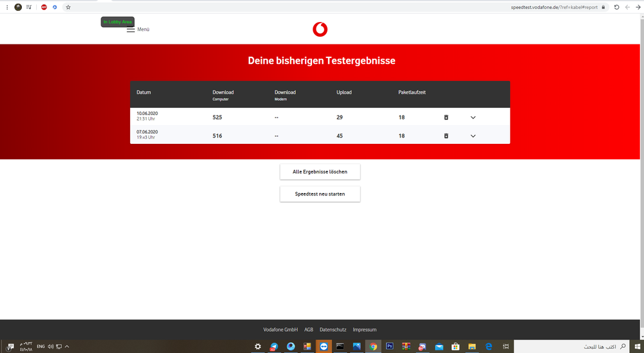Expand the 07.06.2020 result row
The width and height of the screenshot is (644, 353).
pos(473,136)
